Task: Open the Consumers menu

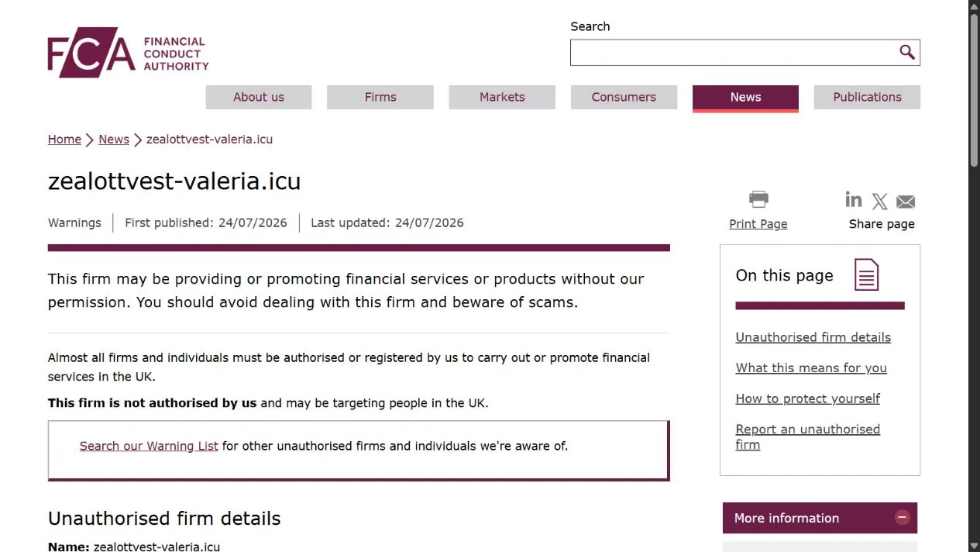Action: point(624,97)
